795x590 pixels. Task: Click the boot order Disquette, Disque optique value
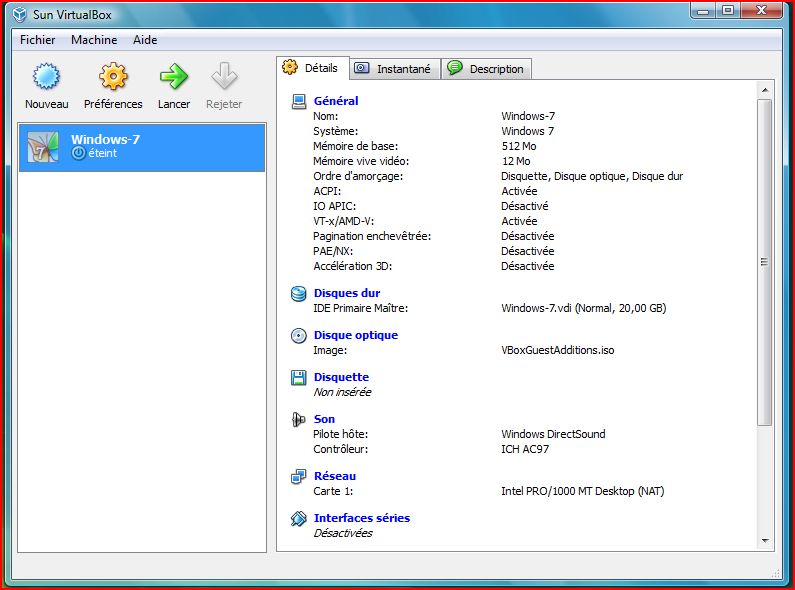pyautogui.click(x=592, y=176)
